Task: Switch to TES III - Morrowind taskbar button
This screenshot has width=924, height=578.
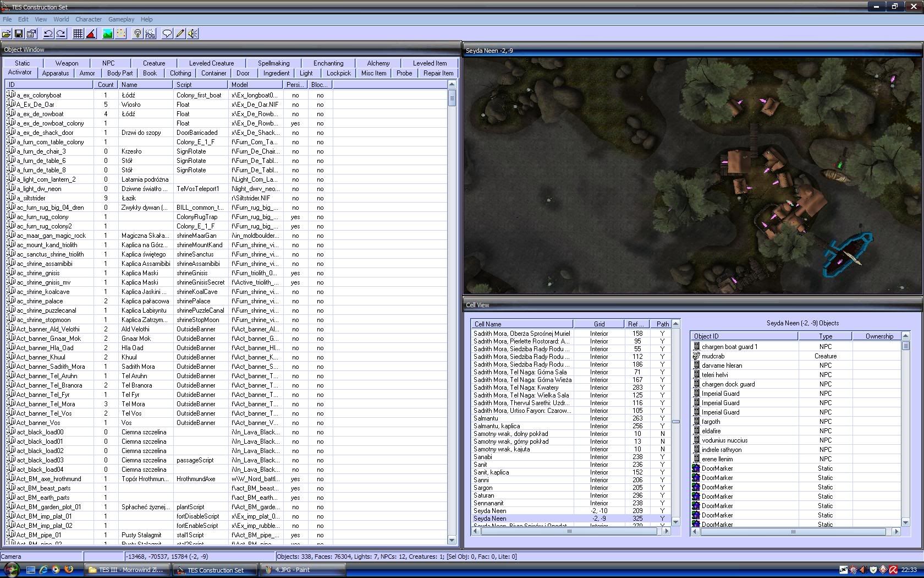Action: [x=128, y=570]
